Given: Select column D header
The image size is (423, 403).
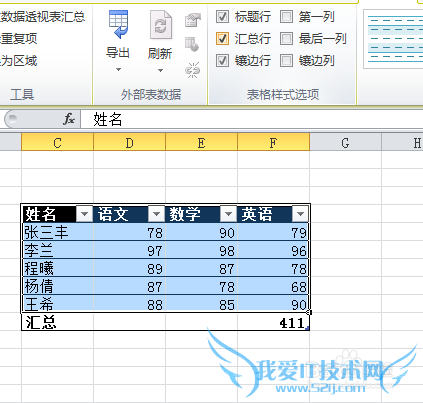Looking at the screenshot, I should click(130, 142).
